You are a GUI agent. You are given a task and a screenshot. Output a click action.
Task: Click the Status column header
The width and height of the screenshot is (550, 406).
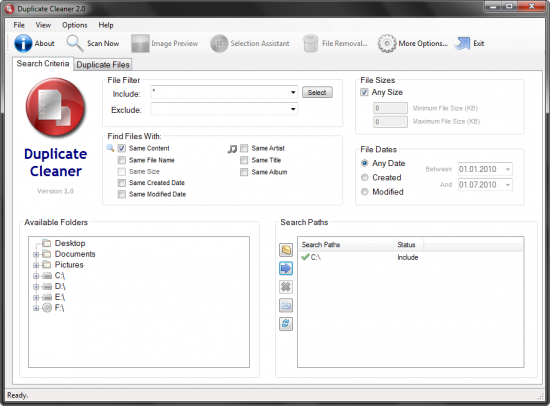[409, 245]
